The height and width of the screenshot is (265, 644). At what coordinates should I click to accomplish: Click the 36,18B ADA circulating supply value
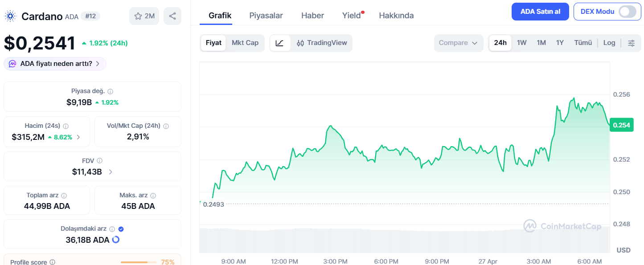coord(87,240)
